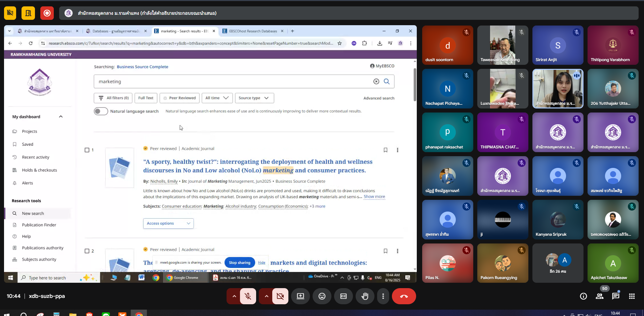Click the search results page scrollbar

tap(415, 85)
